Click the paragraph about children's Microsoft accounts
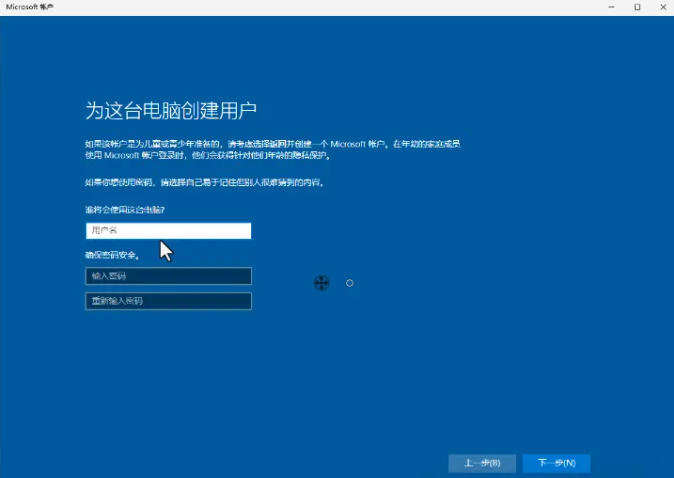 [x=272, y=144]
